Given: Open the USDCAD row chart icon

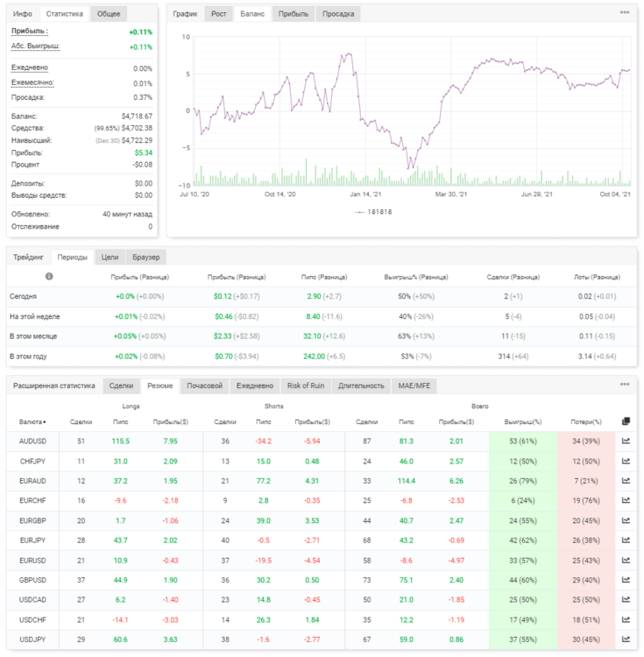Looking at the screenshot, I should 626,599.
